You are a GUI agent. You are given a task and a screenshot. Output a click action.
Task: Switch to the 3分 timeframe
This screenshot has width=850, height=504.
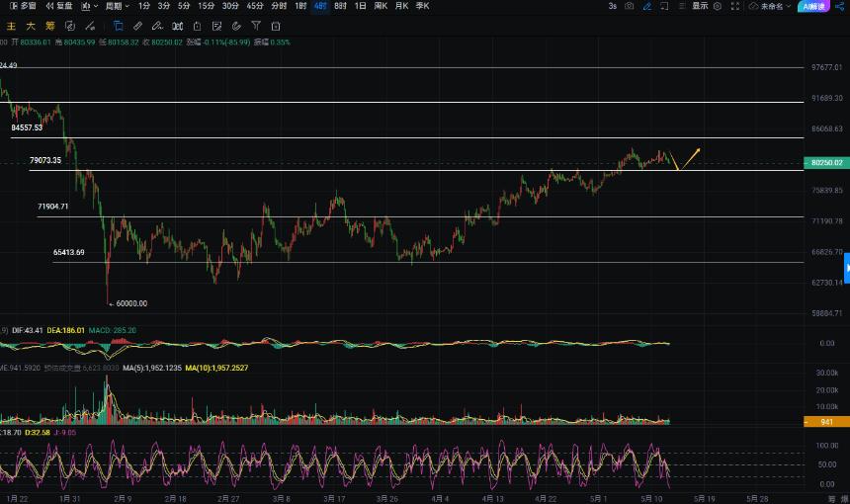coord(164,6)
